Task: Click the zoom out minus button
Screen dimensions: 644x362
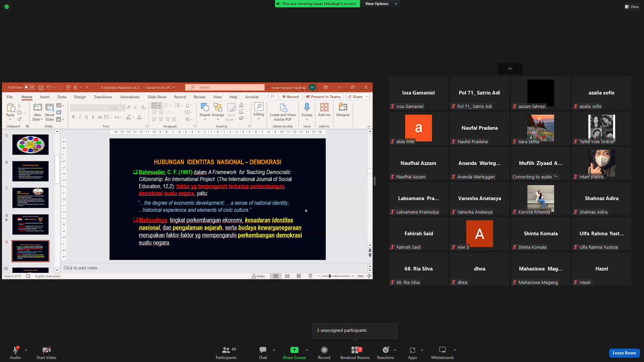Action: [x=319, y=276]
